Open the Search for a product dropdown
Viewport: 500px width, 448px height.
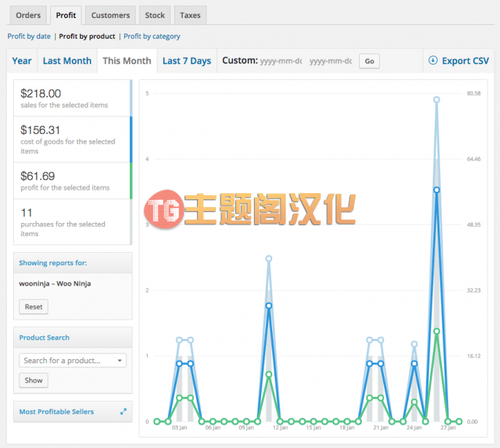click(x=73, y=360)
